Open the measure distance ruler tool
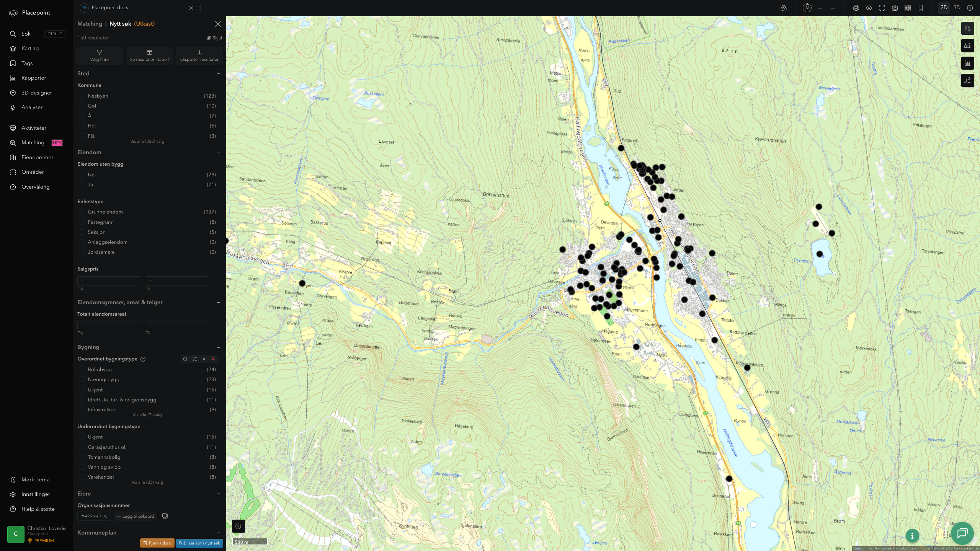Viewport: 980px width, 551px height. [x=967, y=46]
